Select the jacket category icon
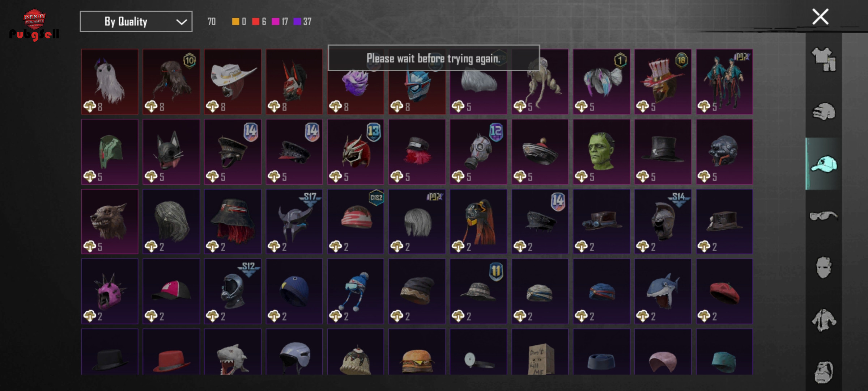 [x=824, y=320]
